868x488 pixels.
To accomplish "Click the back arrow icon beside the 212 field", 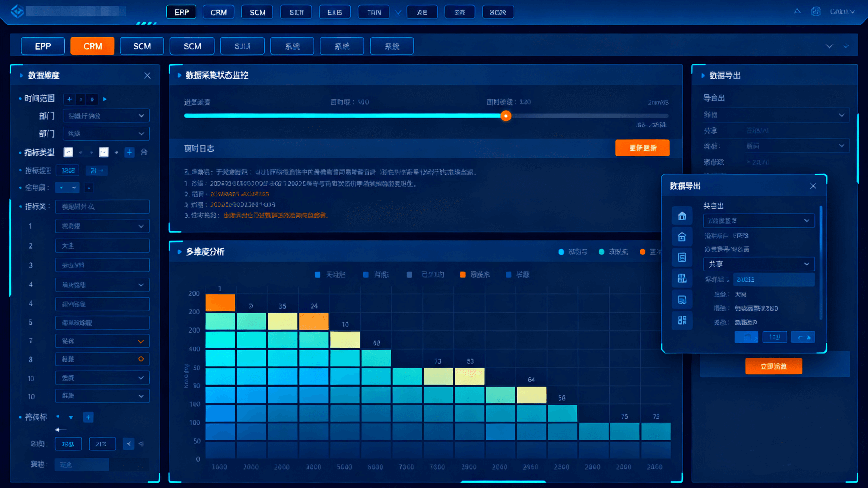I will point(128,444).
